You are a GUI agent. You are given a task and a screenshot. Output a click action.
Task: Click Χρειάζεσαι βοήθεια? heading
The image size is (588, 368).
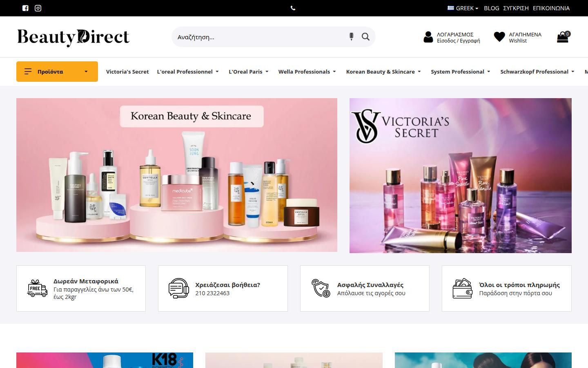point(227,285)
